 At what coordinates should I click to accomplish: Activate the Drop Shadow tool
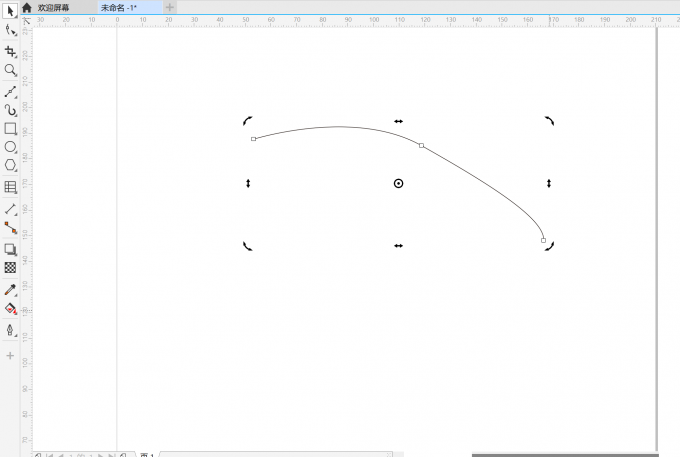coord(10,249)
